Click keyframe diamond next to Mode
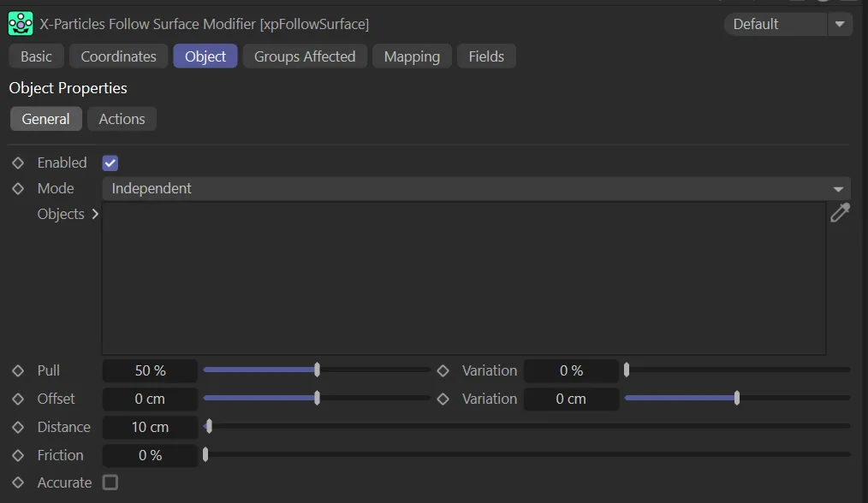The height and width of the screenshot is (503, 868). pyautogui.click(x=18, y=188)
